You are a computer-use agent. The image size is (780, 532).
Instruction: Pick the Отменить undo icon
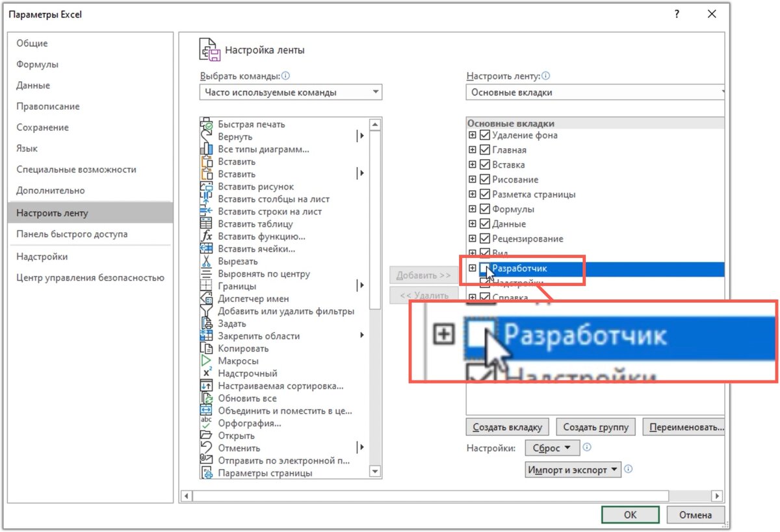207,448
